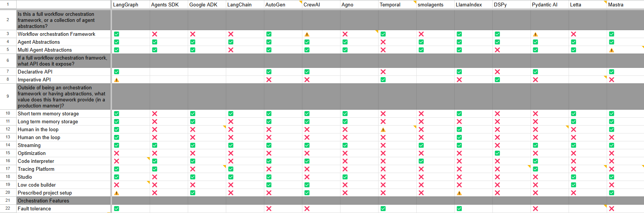This screenshot has width=644, height=213.
Task: Click Agents SDK's green check in Code interpreter row
Action: 155,161
